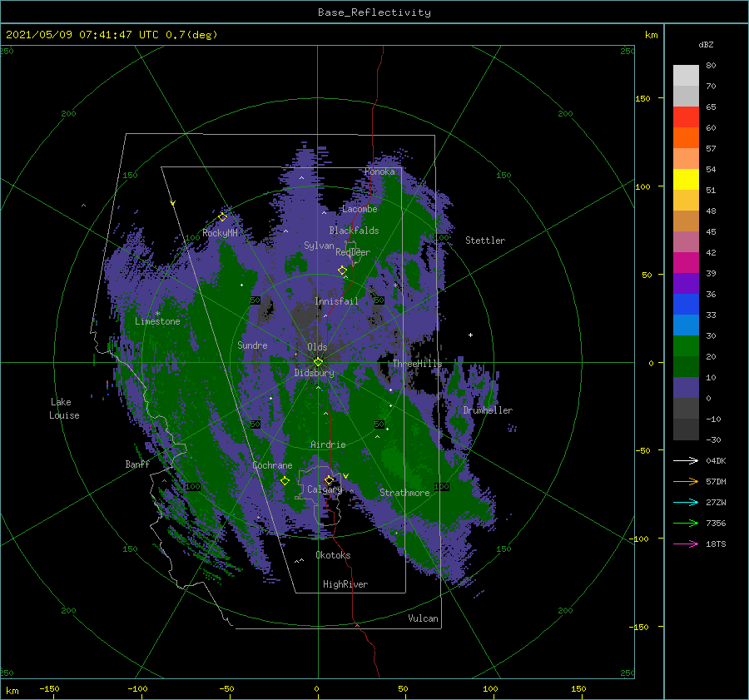
Task: Click the Cochrane label
Action: 272,465
